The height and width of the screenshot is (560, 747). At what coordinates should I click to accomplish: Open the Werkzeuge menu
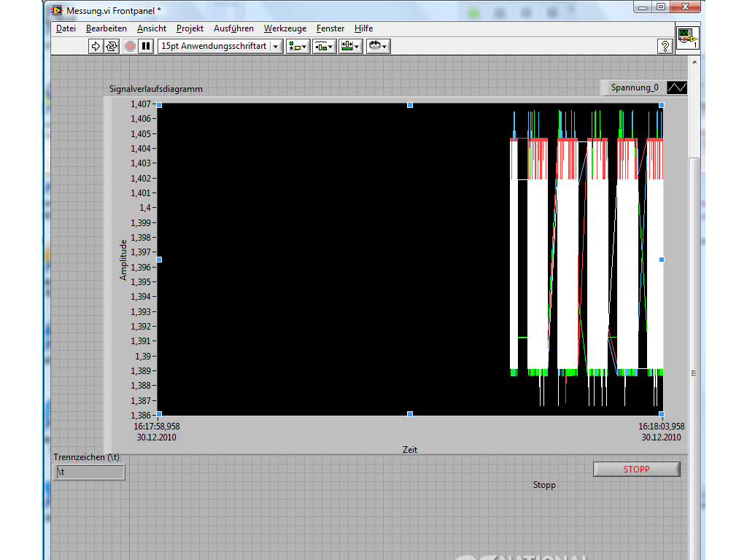click(285, 28)
